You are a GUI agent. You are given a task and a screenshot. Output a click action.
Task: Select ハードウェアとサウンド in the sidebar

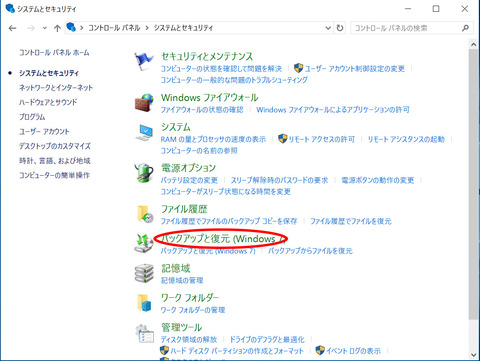click(x=48, y=102)
